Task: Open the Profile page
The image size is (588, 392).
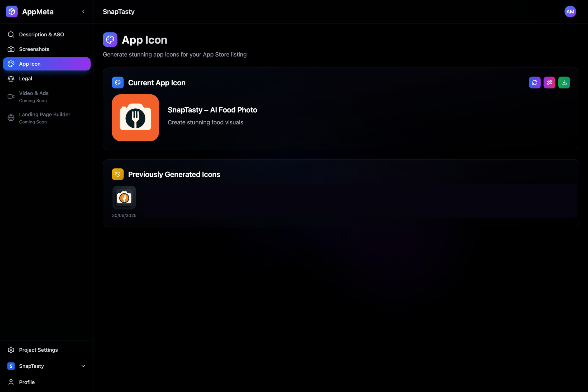Action: point(27,382)
